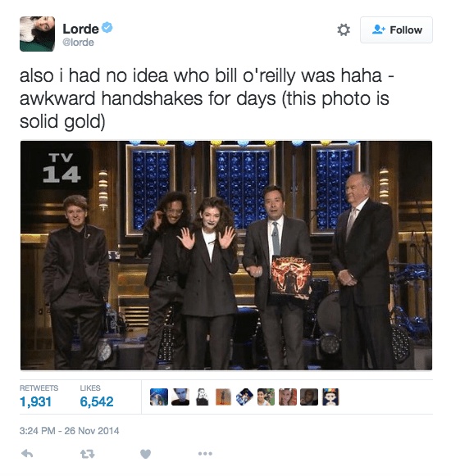Select the orange-toned fourth liker avatar

(x=223, y=397)
